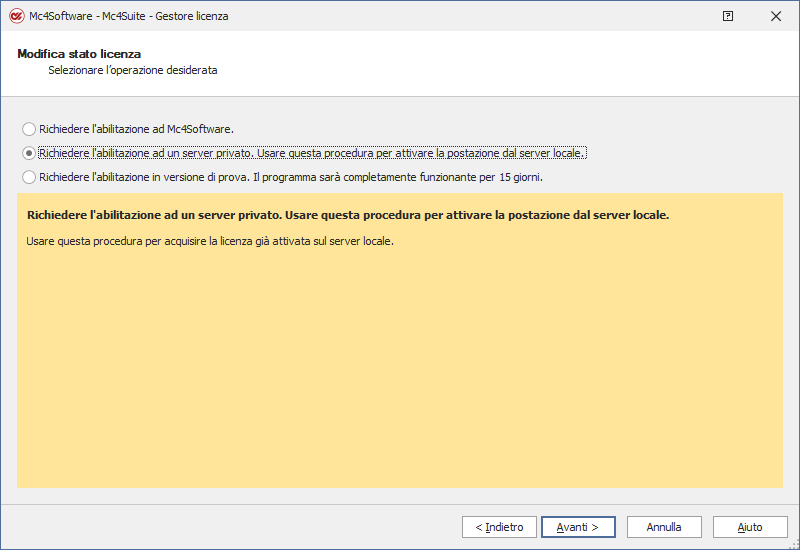
Task: Cancel the wizard using 'Annulla'
Action: click(x=664, y=527)
